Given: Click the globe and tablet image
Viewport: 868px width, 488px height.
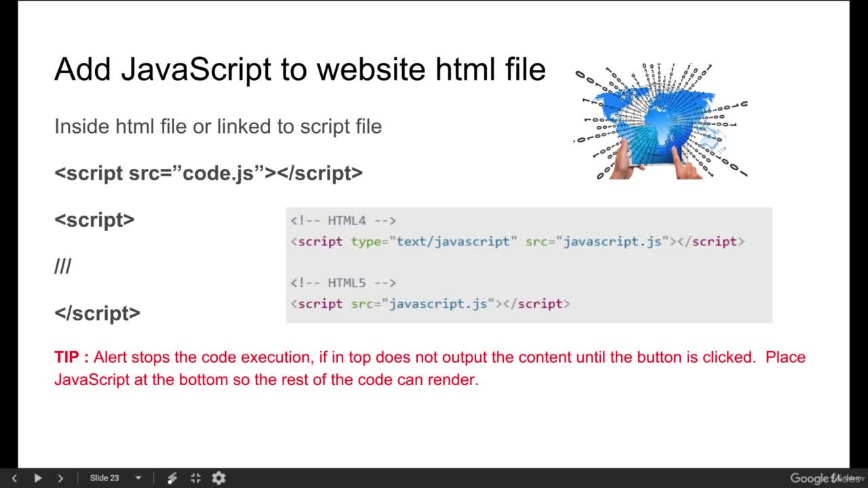Looking at the screenshot, I should (661, 121).
